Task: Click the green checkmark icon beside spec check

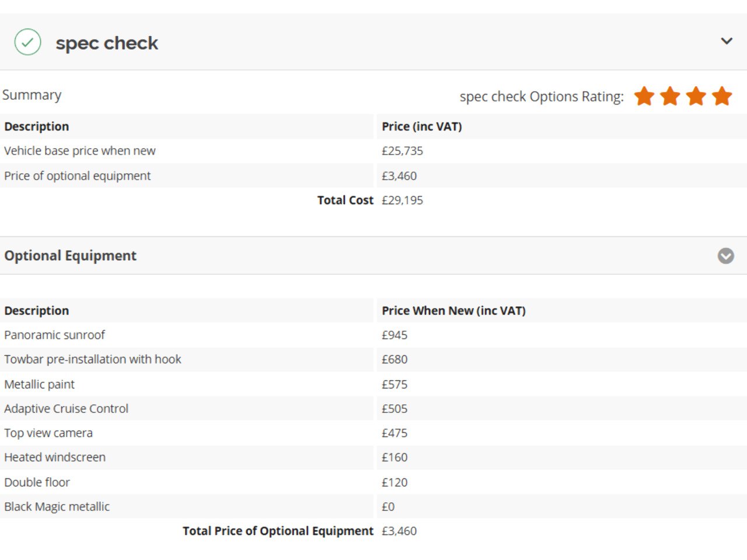Action: pos(27,42)
